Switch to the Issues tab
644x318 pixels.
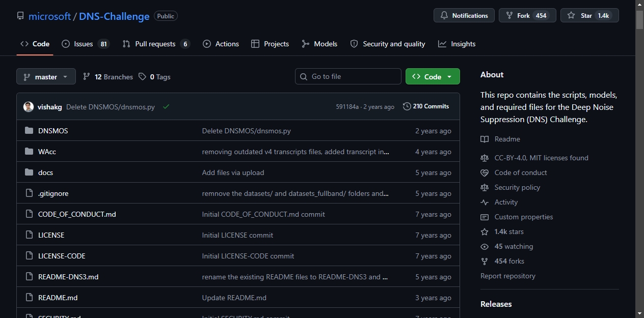(85, 44)
